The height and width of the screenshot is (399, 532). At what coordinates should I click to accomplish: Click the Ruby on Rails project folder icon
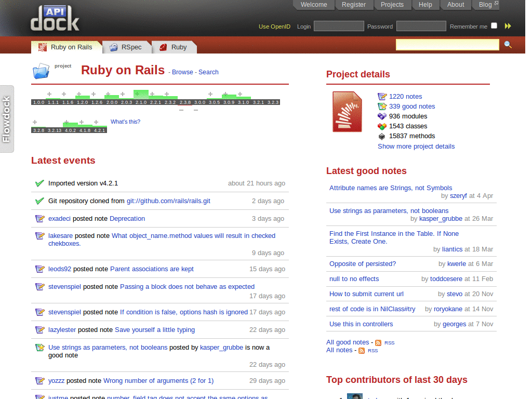click(x=41, y=71)
